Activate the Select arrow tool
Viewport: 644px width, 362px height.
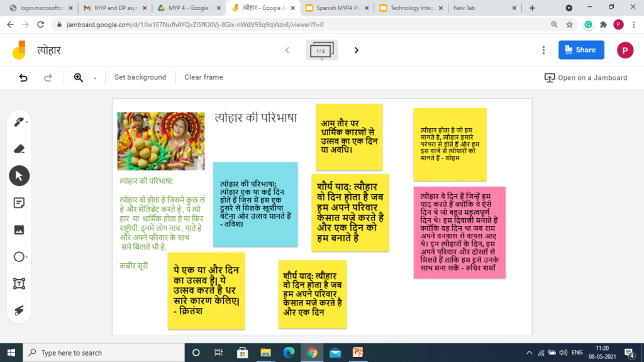pyautogui.click(x=19, y=176)
